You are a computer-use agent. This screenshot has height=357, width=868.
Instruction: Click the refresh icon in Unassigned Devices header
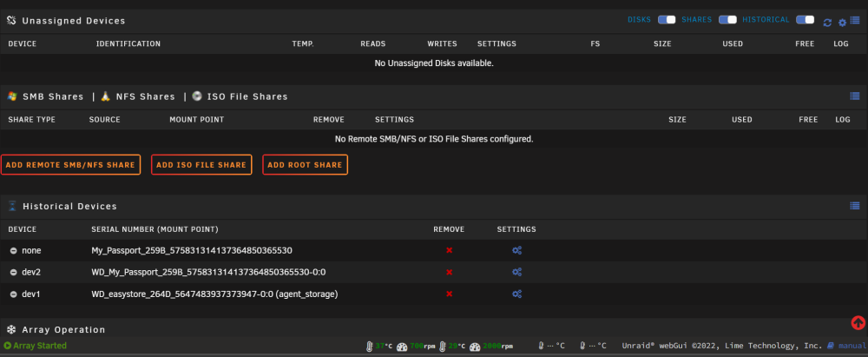(827, 23)
